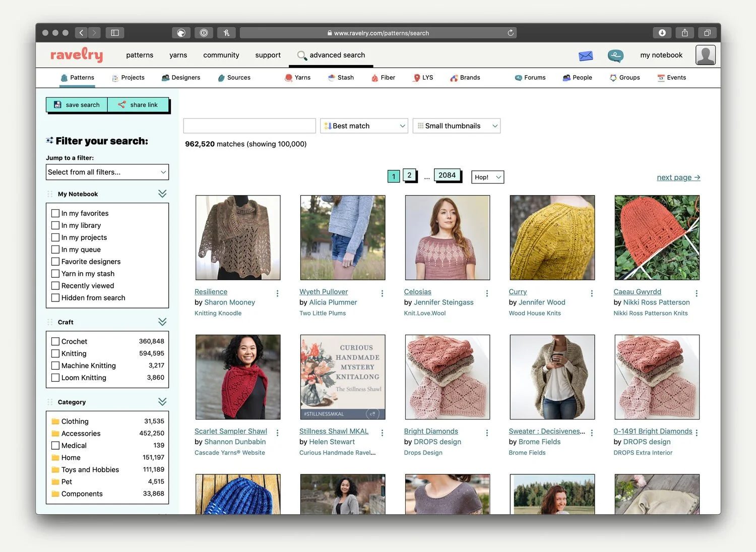Go forward with the browser forward arrow
This screenshot has height=552, width=756.
coord(95,33)
